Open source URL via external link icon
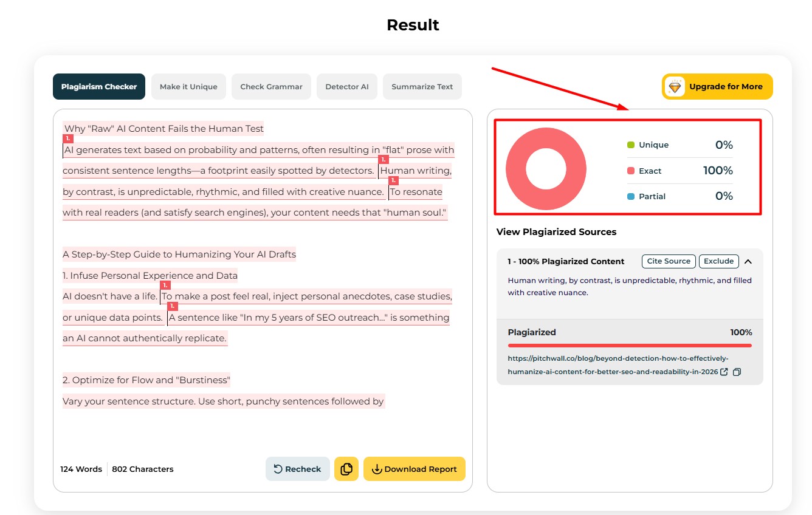The width and height of the screenshot is (812, 515). tap(724, 372)
